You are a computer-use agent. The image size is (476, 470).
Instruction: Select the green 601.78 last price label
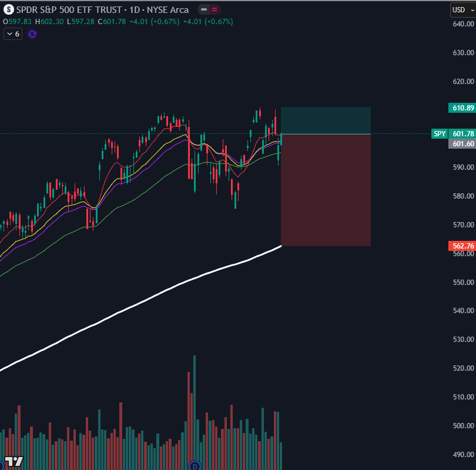tap(462, 134)
